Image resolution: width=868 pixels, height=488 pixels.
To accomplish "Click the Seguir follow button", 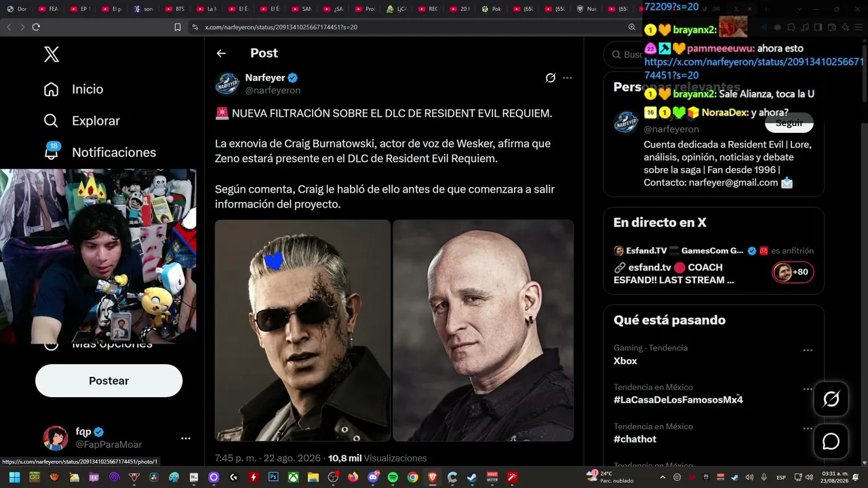I will pos(789,123).
